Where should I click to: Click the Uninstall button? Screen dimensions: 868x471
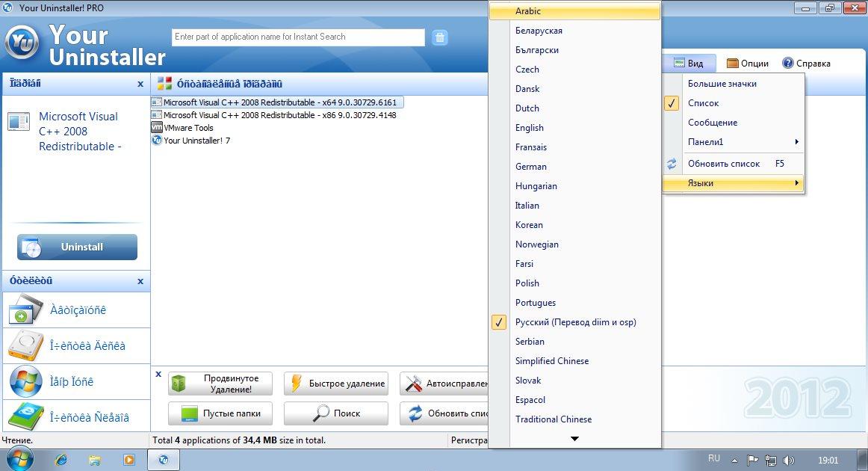(78, 247)
